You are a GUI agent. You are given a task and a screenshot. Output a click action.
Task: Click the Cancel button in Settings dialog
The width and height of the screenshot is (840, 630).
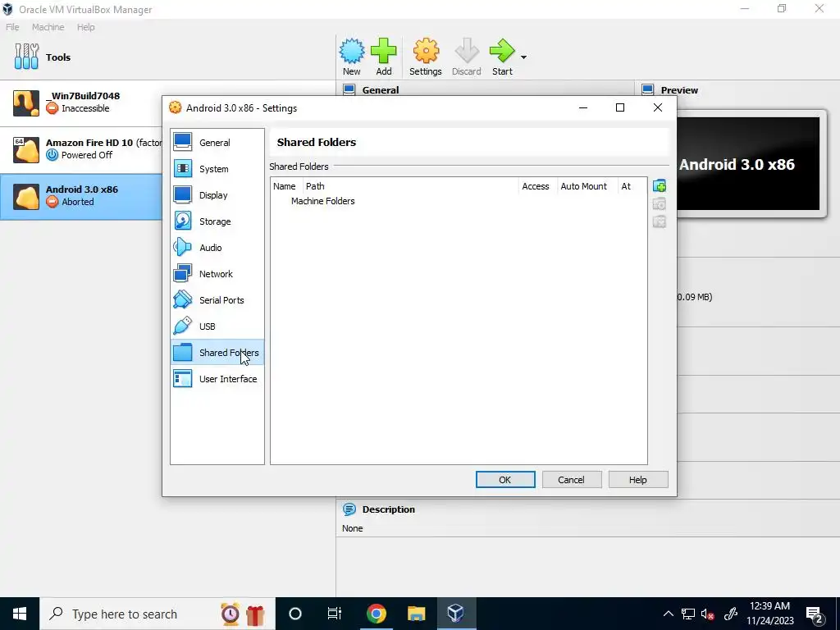[571, 479]
